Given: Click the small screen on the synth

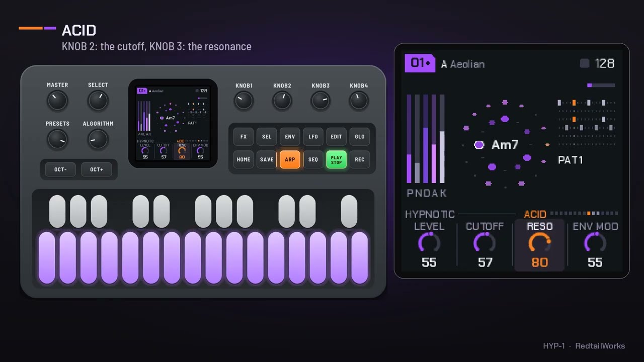Looking at the screenshot, I should pos(173,124).
